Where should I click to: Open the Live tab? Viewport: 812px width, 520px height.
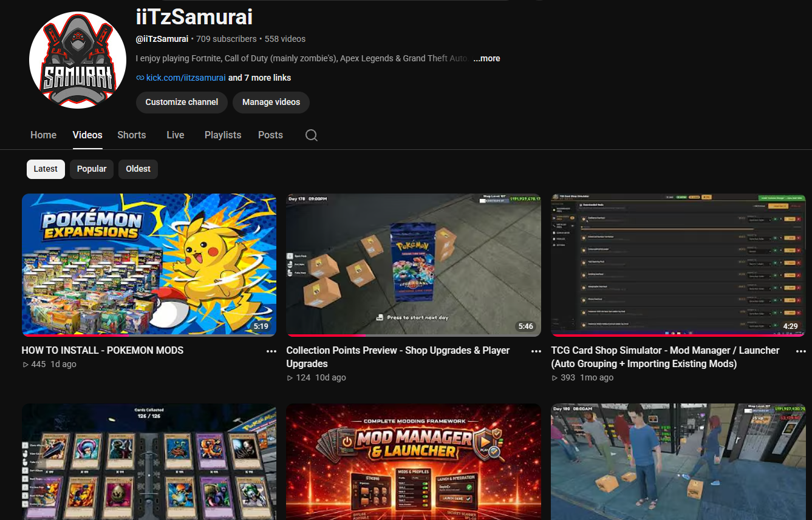pyautogui.click(x=176, y=135)
